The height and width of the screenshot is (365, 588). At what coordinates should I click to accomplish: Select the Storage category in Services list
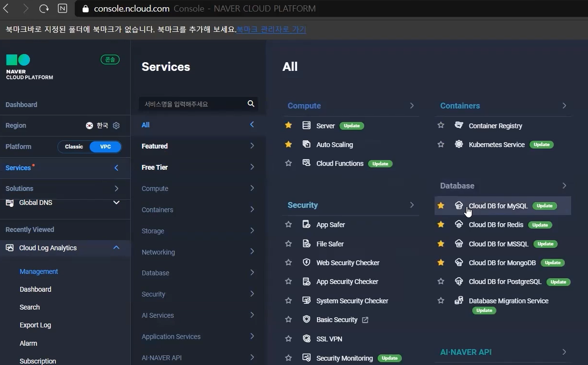(198, 231)
